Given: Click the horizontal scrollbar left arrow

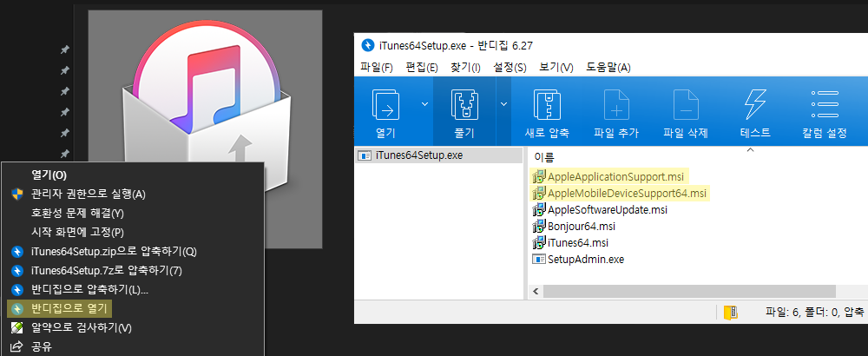Looking at the screenshot, I should 536,291.
